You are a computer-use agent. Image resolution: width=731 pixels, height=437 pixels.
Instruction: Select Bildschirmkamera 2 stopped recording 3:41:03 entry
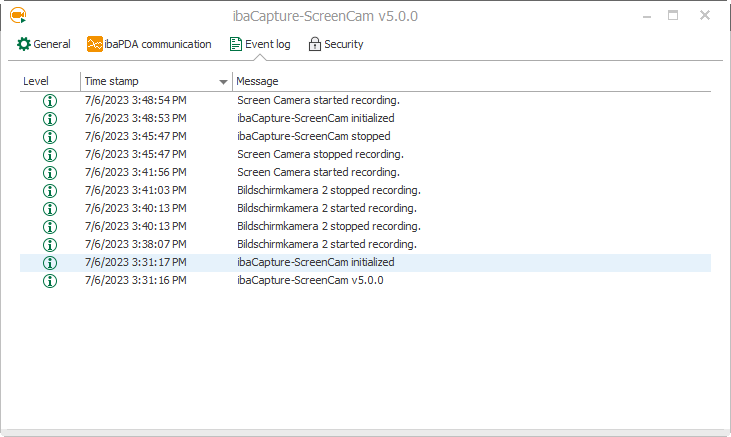328,190
